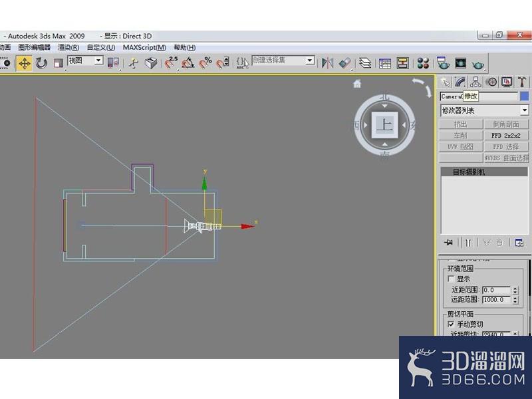
Task: Disable the 手动剪切 checkbox
Action: 451,325
